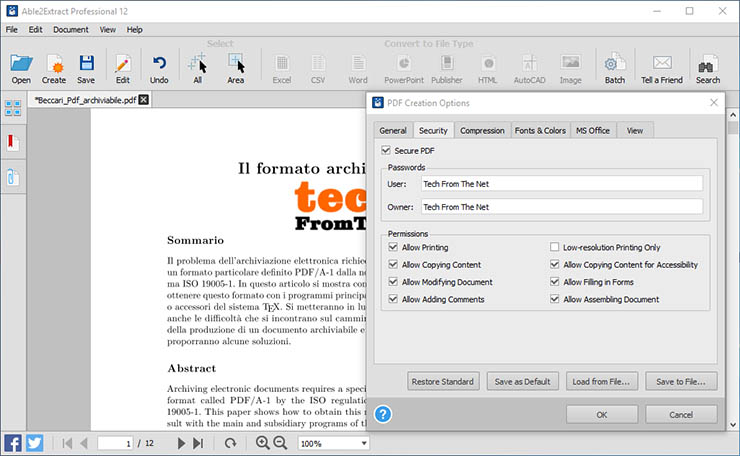Screen dimensions: 740x456
Task: Uncheck the Secure PDF checkbox
Action: point(387,150)
